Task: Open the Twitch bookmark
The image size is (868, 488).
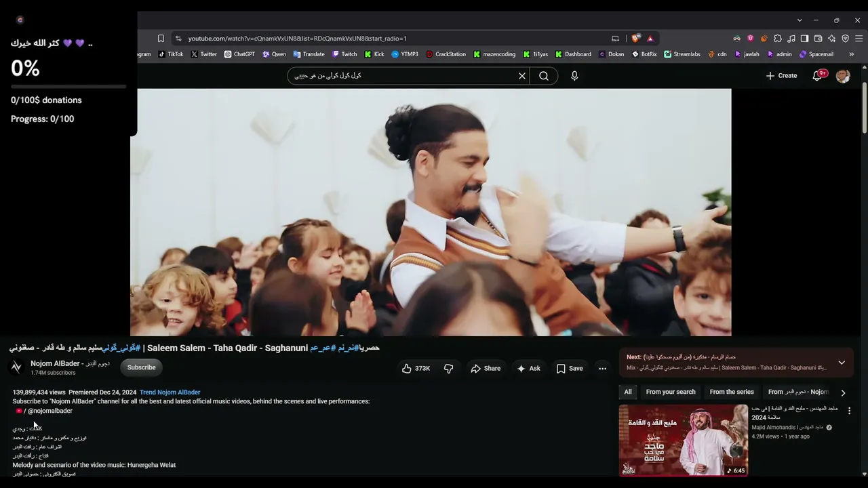Action: [344, 54]
